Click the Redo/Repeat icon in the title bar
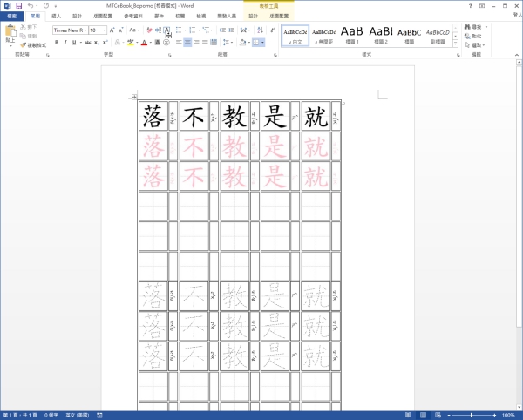This screenshot has width=523, height=420. coord(46,6)
